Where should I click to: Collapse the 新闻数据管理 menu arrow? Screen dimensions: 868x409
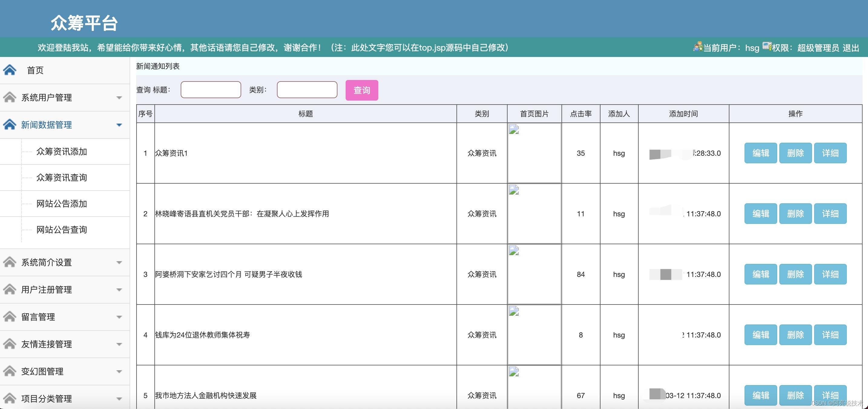pos(119,125)
